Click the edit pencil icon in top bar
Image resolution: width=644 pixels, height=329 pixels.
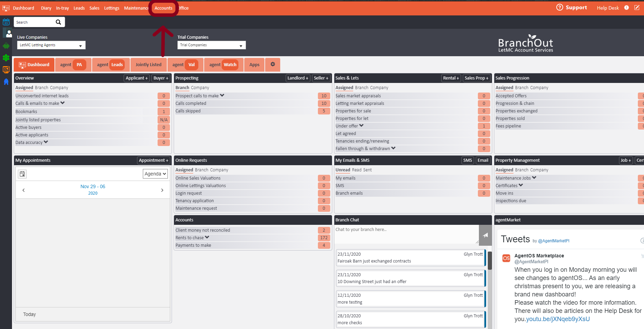[636, 8]
